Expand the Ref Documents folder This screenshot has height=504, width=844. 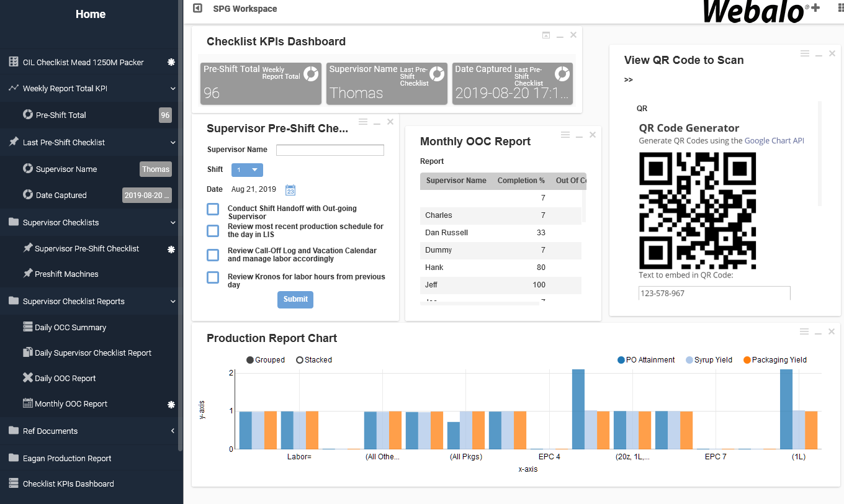173,431
